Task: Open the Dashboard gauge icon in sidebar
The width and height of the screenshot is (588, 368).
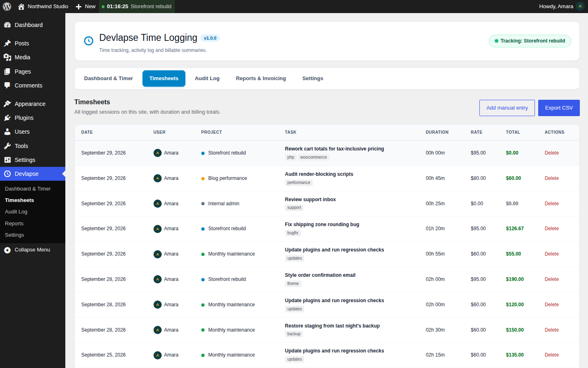Action: pos(7,25)
